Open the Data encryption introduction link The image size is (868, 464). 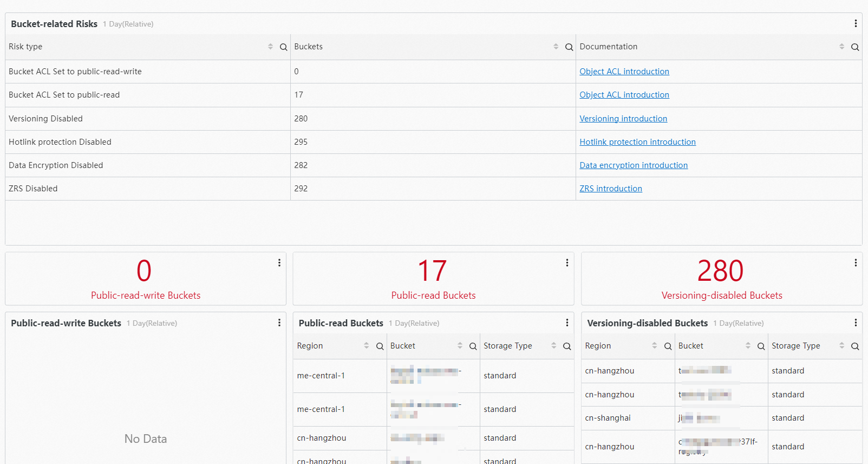coord(634,165)
